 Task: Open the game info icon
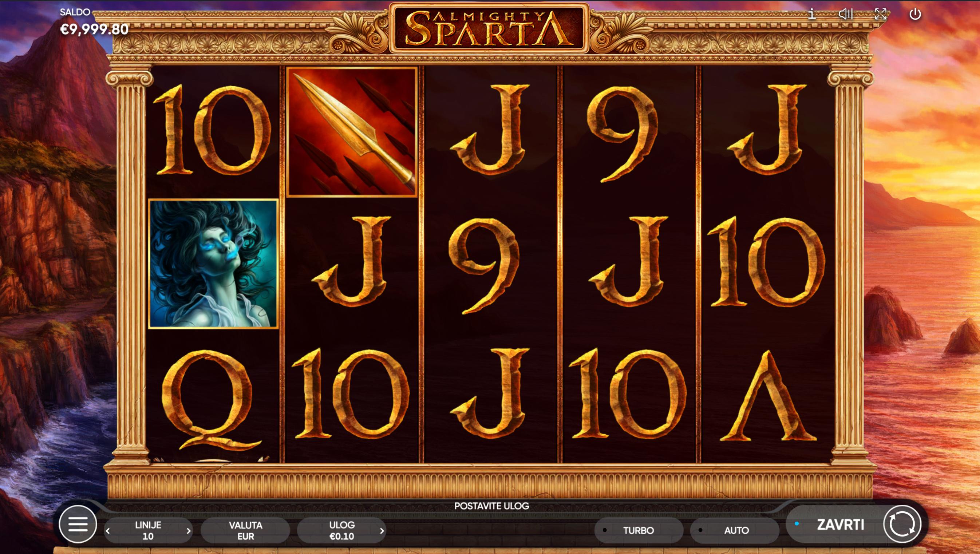(x=811, y=14)
